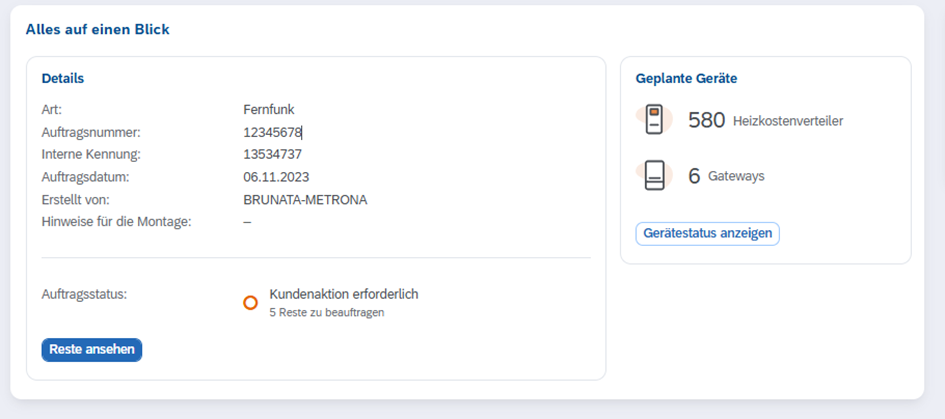Click the Hinweise für die Montage label
Image resolution: width=945 pixels, height=419 pixels.
coord(116,221)
